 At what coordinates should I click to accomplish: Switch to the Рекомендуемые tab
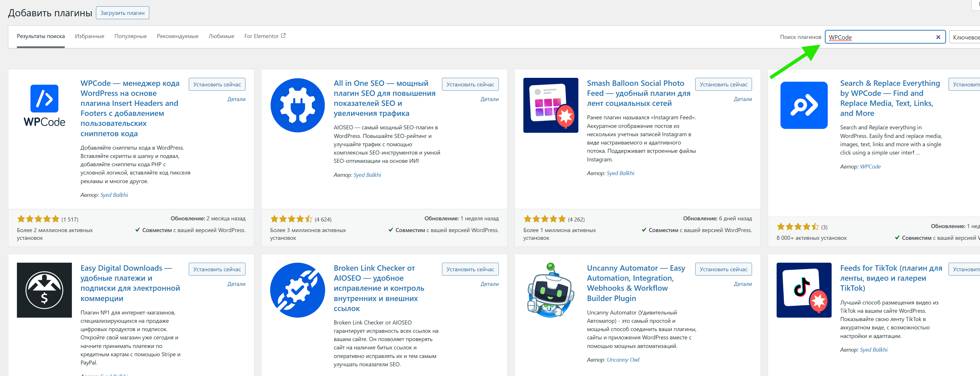177,36
